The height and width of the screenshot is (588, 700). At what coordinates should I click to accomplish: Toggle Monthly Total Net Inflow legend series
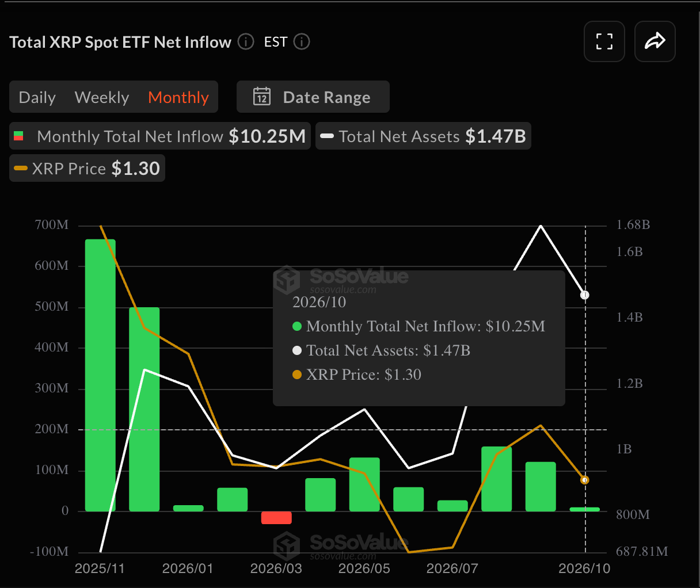[160, 136]
